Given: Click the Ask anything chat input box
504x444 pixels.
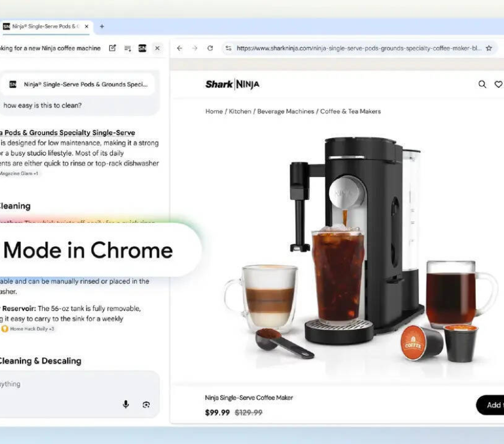Looking at the screenshot, I should [x=60, y=385].
